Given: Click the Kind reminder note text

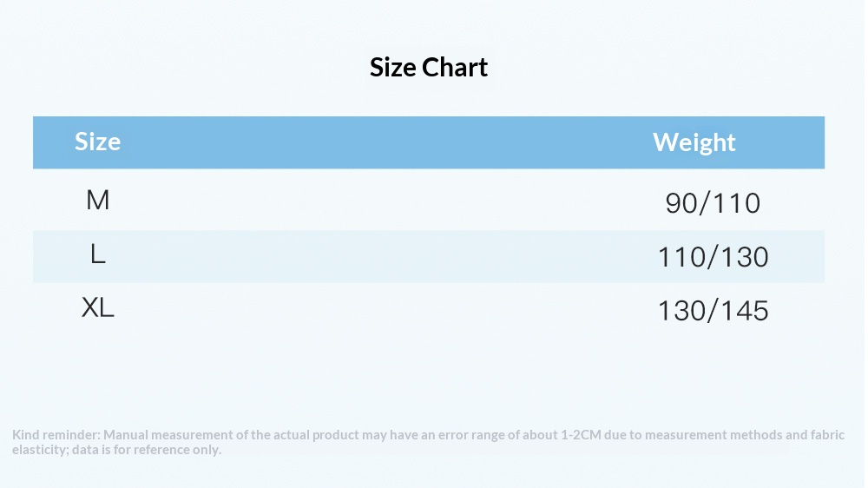Looking at the screenshot, I should click(429, 442).
